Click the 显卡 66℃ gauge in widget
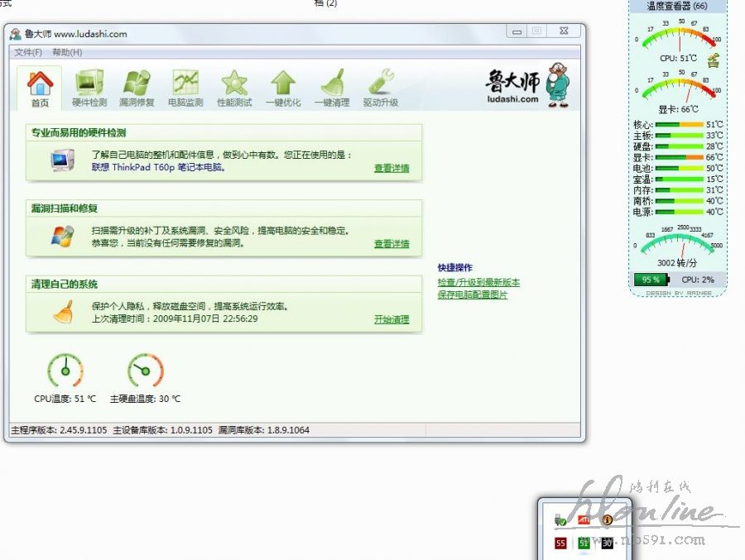Viewport: 745px width, 560px height. [x=678, y=87]
